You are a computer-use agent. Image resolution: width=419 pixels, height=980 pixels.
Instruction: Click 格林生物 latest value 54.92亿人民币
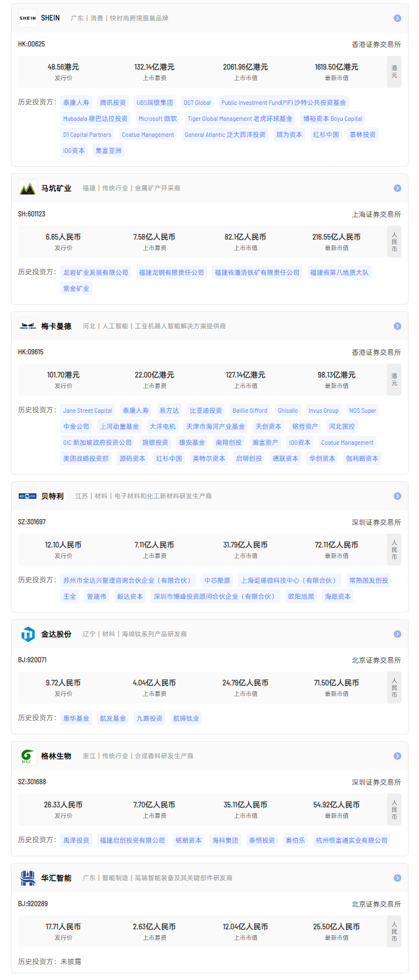[337, 805]
